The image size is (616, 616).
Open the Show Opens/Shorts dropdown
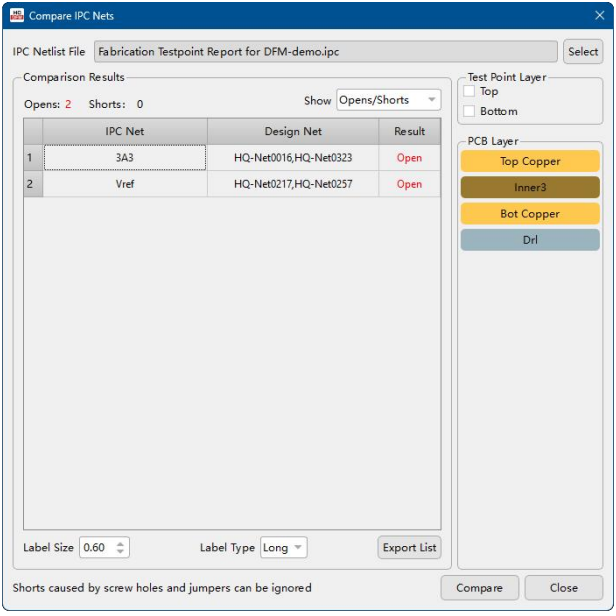pyautogui.click(x=388, y=100)
